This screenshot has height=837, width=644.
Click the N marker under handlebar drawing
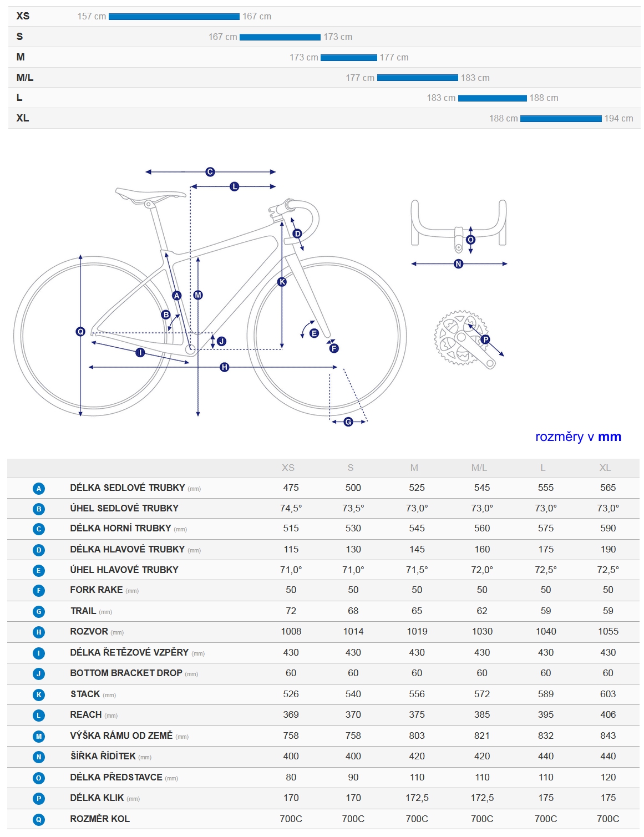(x=459, y=264)
